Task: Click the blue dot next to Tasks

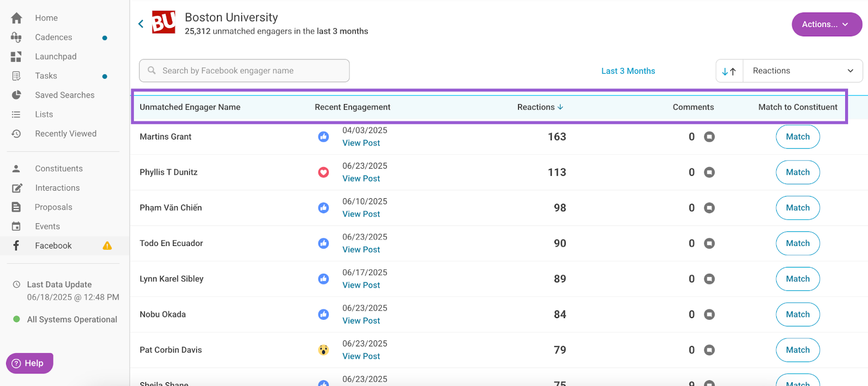Action: pos(105,77)
